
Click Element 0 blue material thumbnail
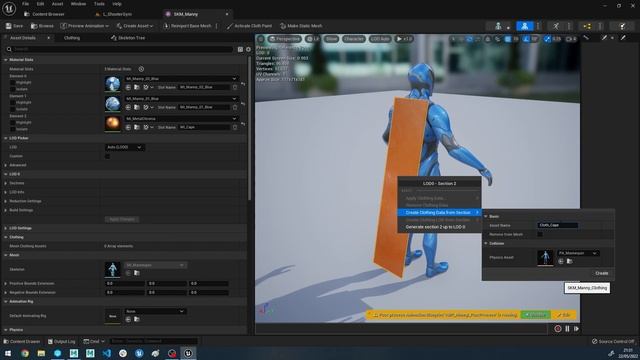tap(113, 83)
